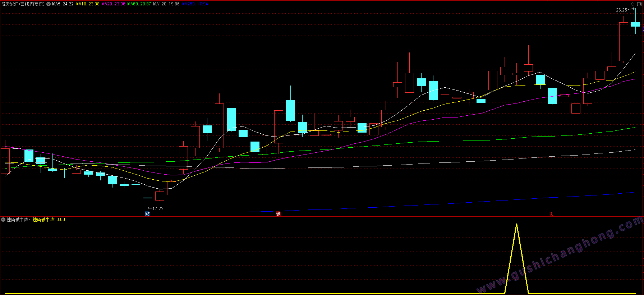Click the green MA60: 20.87 label

(139, 4)
